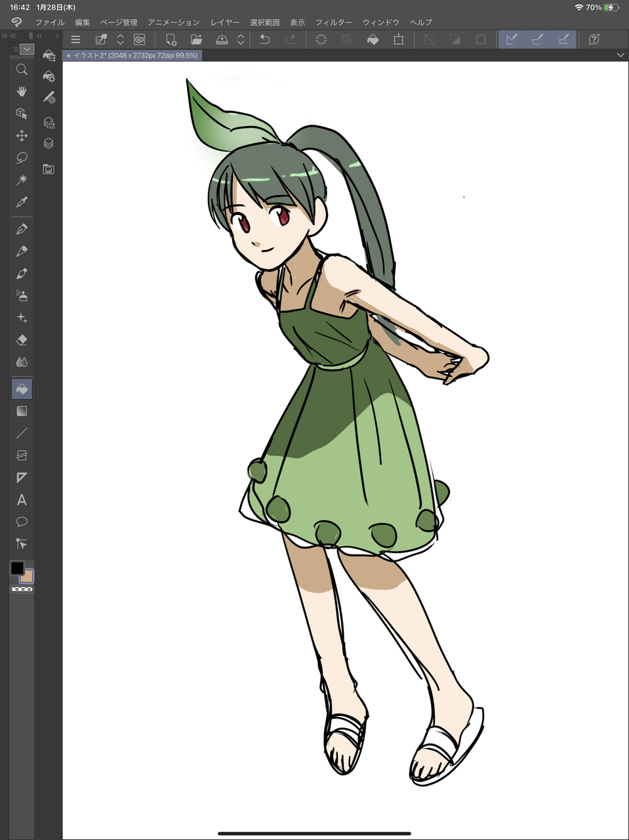
Task: Expand the canvas tab dropdown chevron
Action: pos(620,55)
